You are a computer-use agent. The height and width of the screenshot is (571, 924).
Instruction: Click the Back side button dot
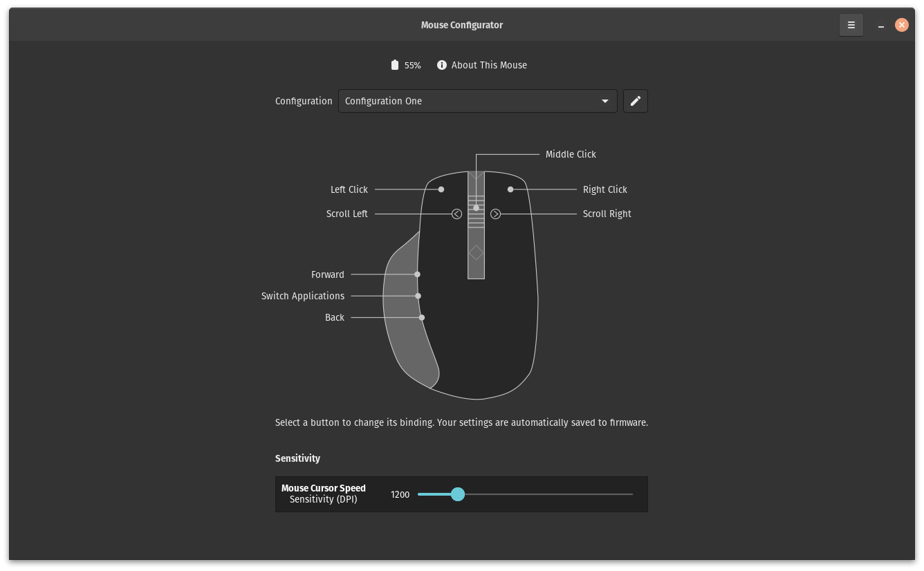point(422,317)
